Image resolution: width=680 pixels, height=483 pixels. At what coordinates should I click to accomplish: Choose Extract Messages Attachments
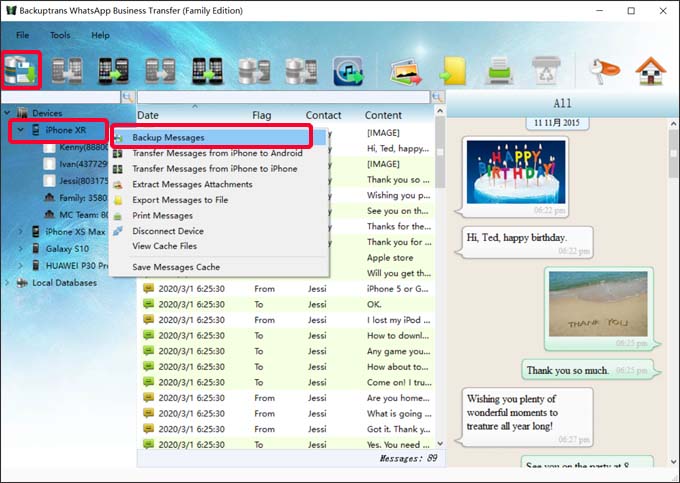[x=218, y=184]
